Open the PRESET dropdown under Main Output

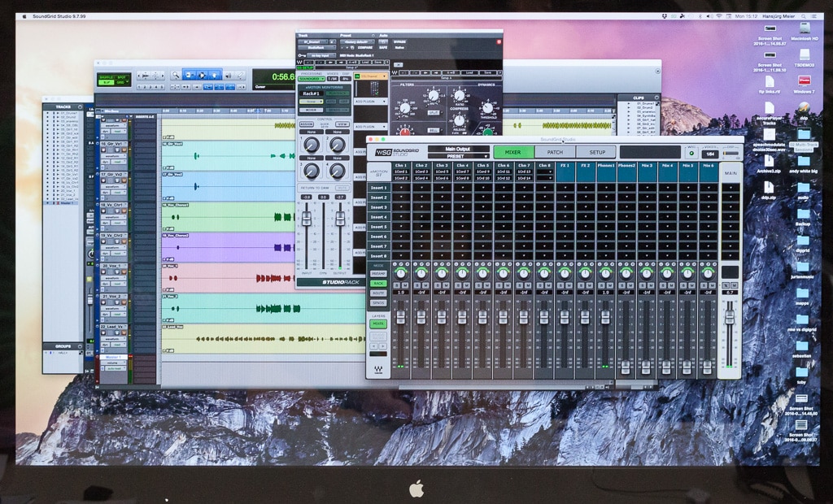pyautogui.click(x=458, y=156)
